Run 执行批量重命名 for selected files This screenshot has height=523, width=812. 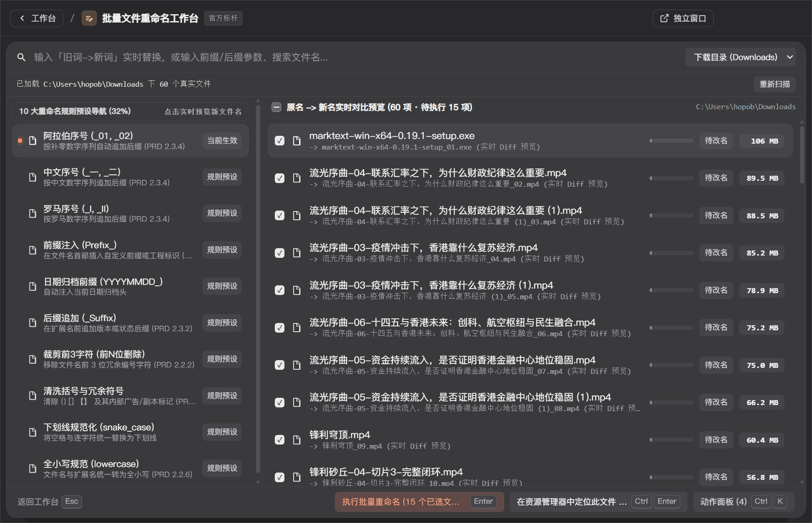tap(419, 501)
